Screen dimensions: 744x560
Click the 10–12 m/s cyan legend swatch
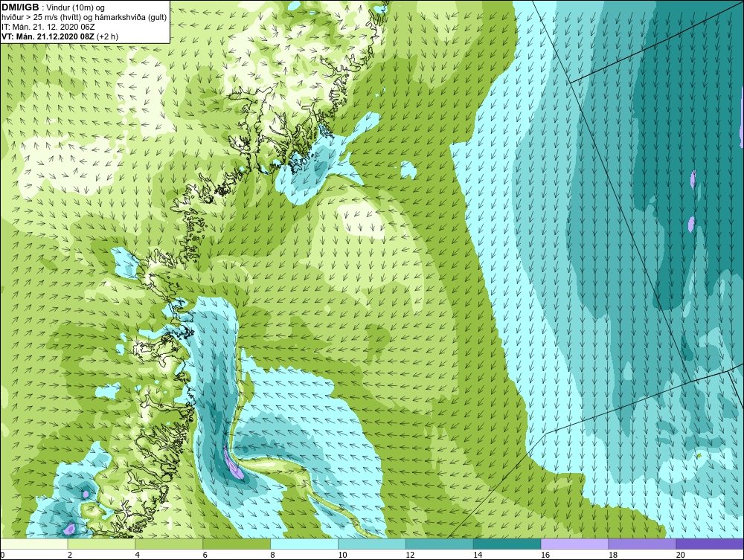(372, 544)
